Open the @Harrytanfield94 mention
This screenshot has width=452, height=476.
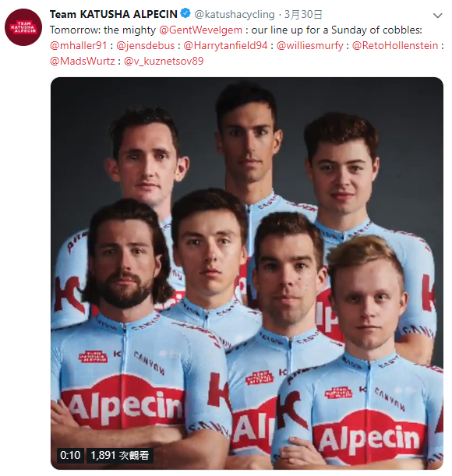[x=226, y=45]
